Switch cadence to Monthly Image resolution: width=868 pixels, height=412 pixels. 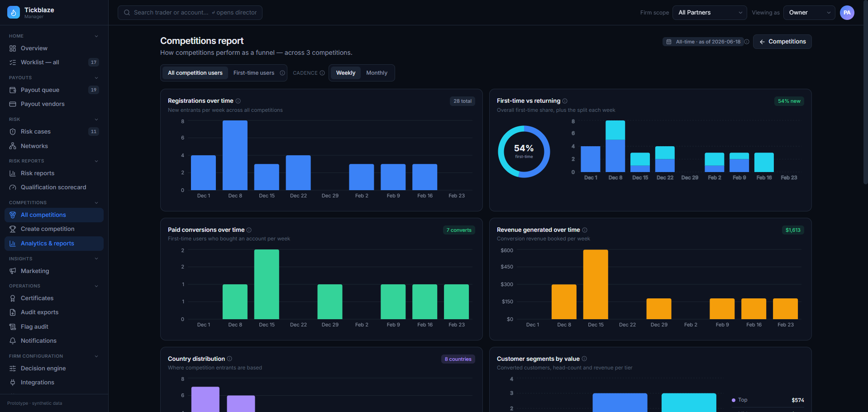377,73
